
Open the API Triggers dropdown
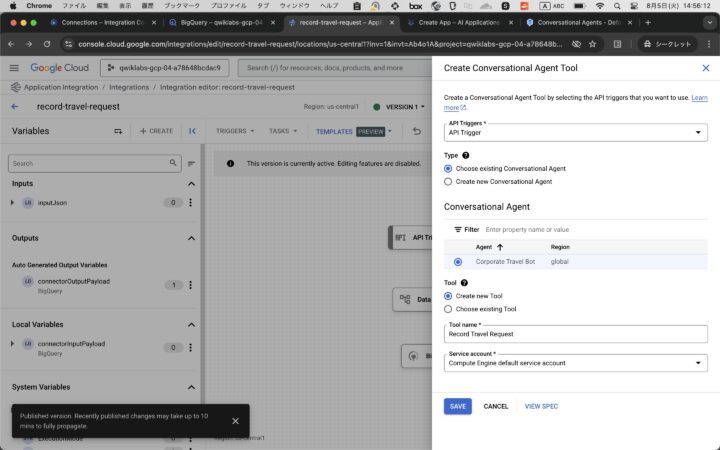click(575, 132)
